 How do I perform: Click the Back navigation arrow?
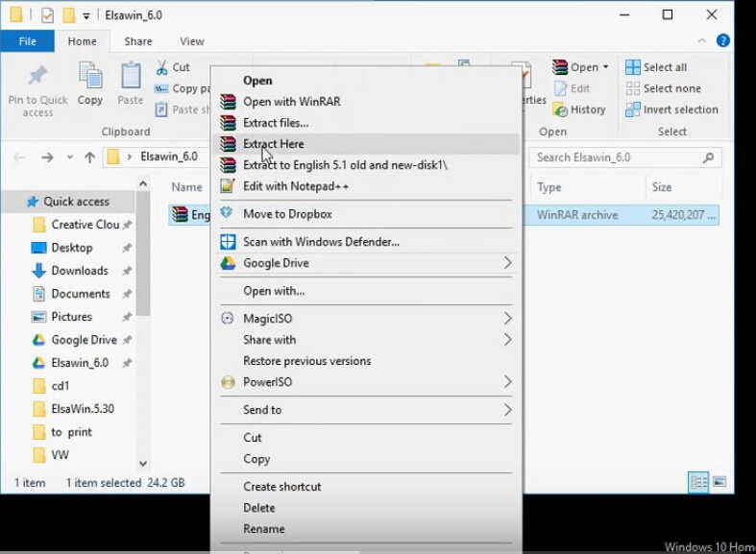[19, 157]
